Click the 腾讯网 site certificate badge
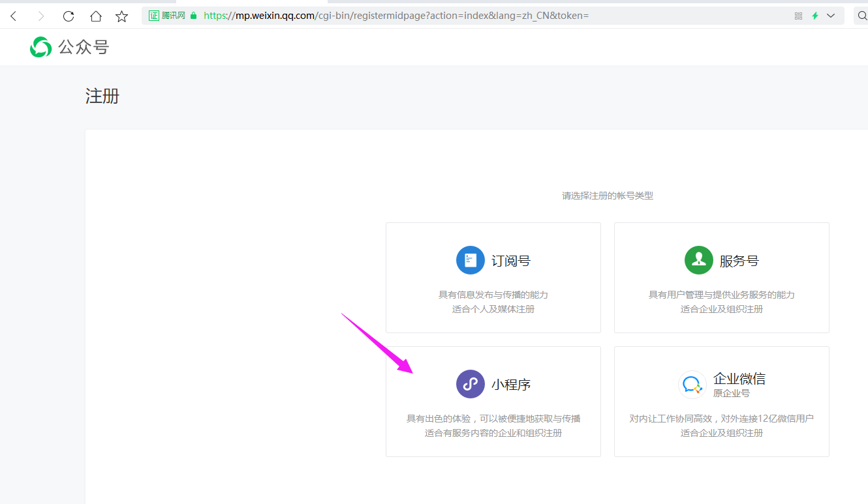This screenshot has width=868, height=504. [167, 16]
